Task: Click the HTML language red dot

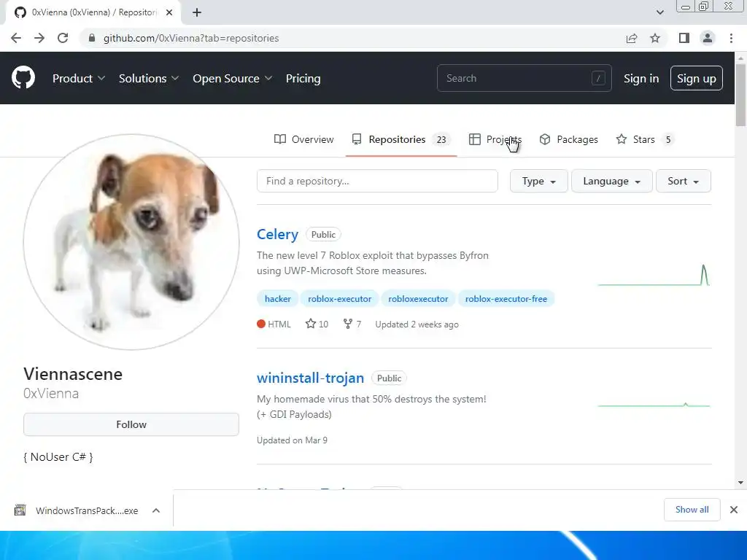Action: click(x=261, y=324)
